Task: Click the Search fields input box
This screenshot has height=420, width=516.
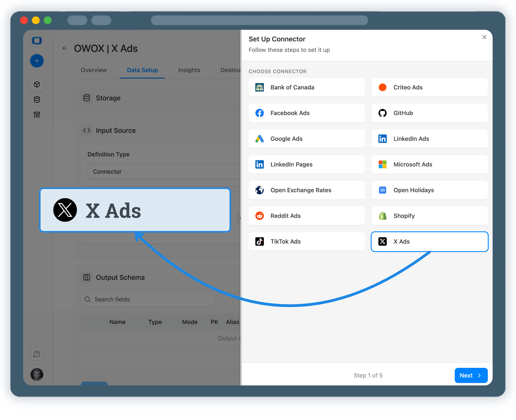Action: tap(148, 299)
